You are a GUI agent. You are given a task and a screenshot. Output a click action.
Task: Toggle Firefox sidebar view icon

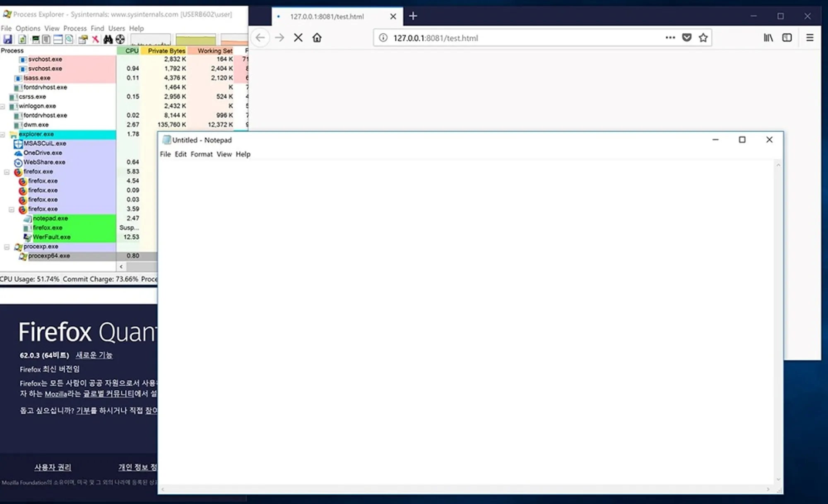coord(787,38)
